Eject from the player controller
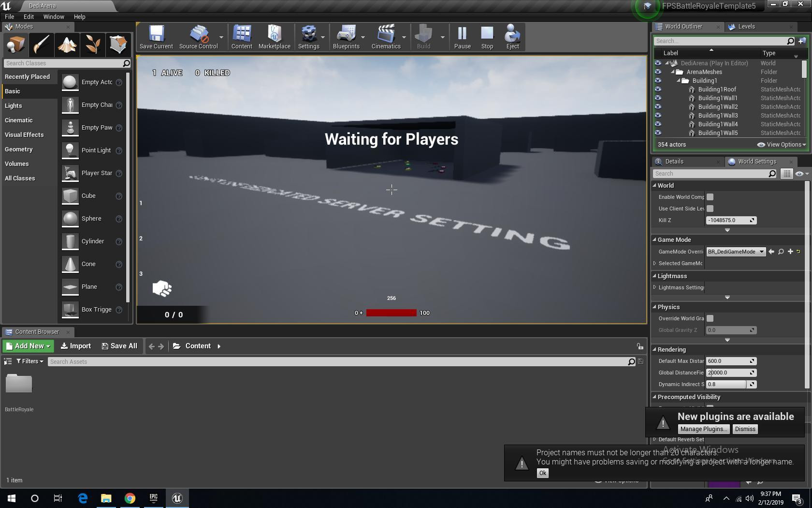This screenshot has height=508, width=812. point(512,37)
